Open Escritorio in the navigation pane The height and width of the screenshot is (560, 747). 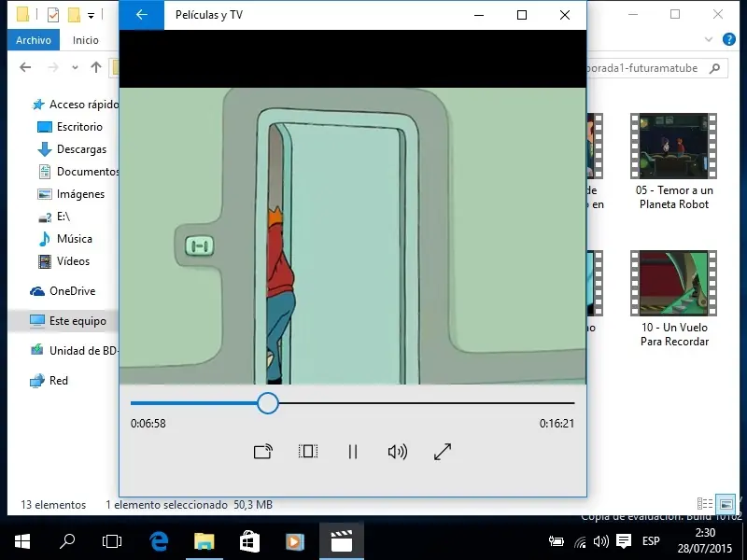pos(70,127)
